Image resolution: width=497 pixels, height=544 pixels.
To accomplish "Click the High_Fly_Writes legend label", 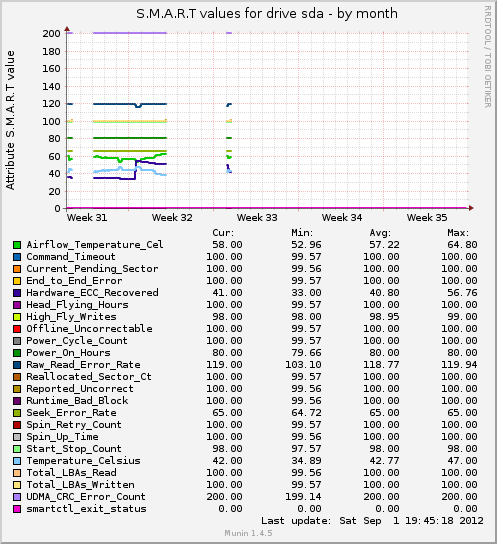I will click(x=71, y=317).
